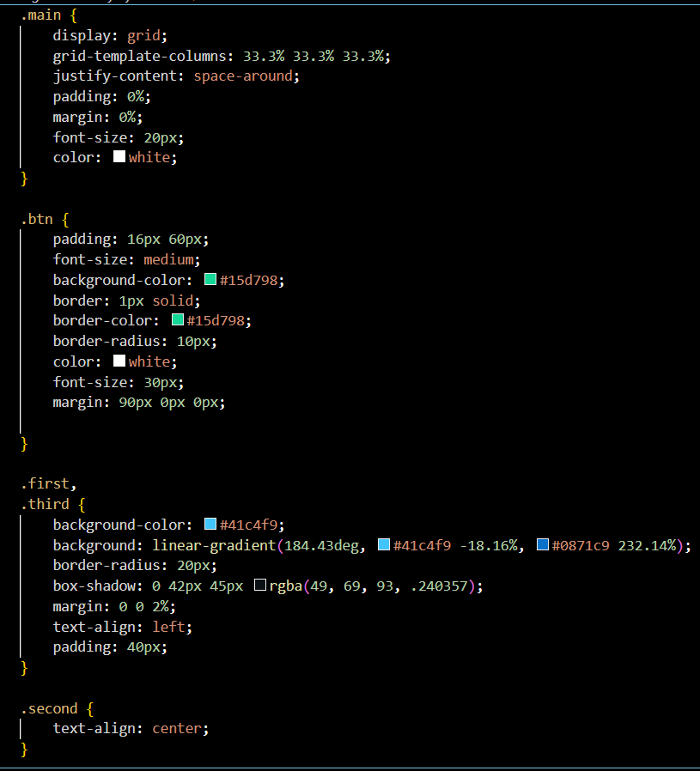Image resolution: width=700 pixels, height=771 pixels.
Task: Open color picker for .btn background-color #15d798
Action: point(210,280)
